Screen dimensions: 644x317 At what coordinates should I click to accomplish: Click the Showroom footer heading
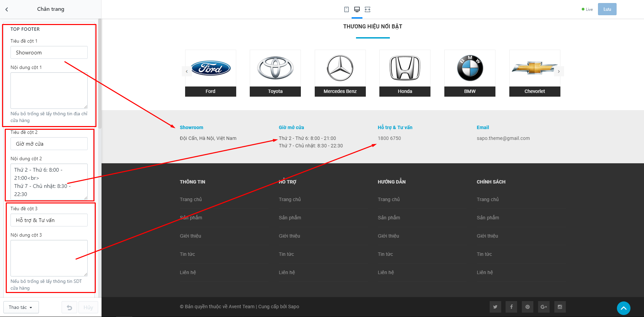(192, 127)
